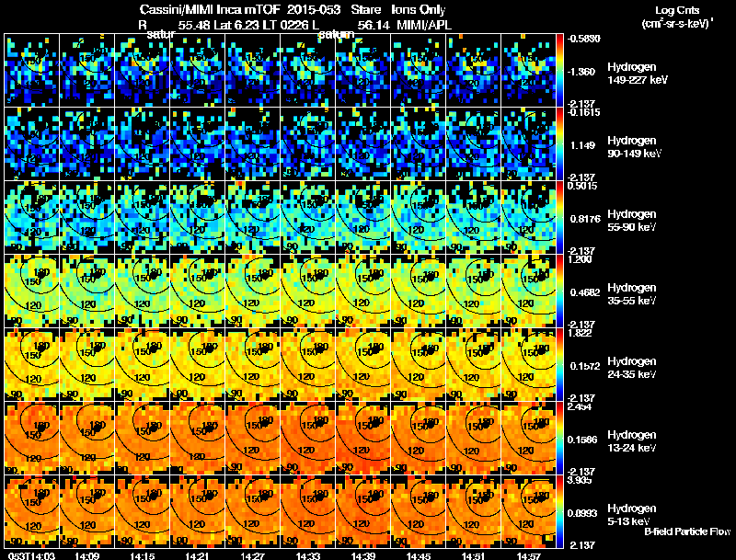Click the 14:15 time label
The height and width of the screenshot is (560, 736).
tap(143, 556)
